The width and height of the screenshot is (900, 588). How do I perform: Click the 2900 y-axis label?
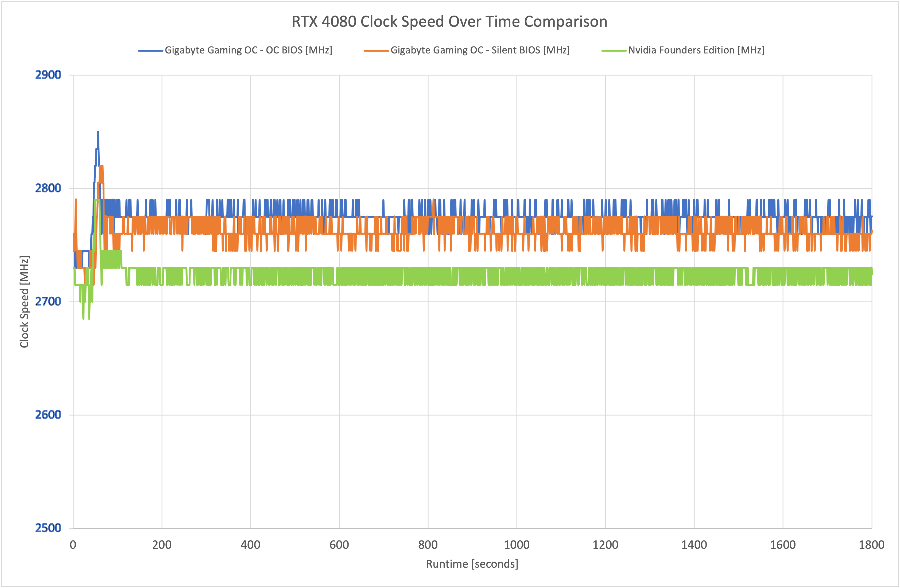click(48, 75)
